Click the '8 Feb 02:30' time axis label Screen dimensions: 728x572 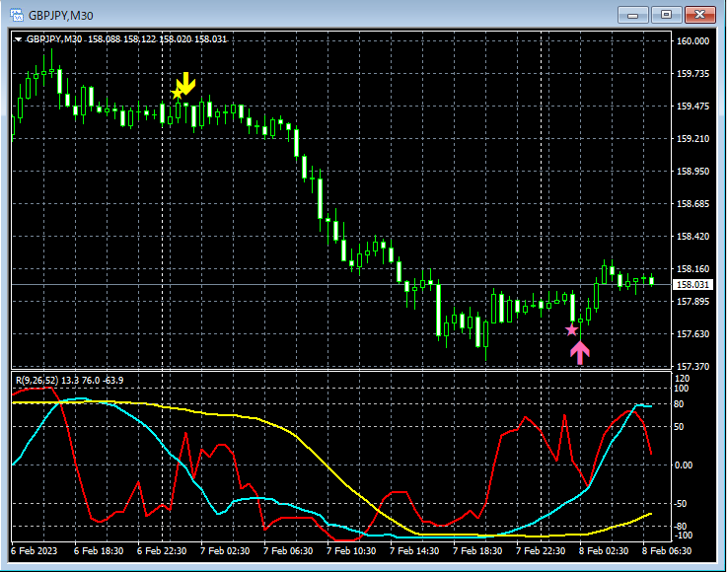604,550
